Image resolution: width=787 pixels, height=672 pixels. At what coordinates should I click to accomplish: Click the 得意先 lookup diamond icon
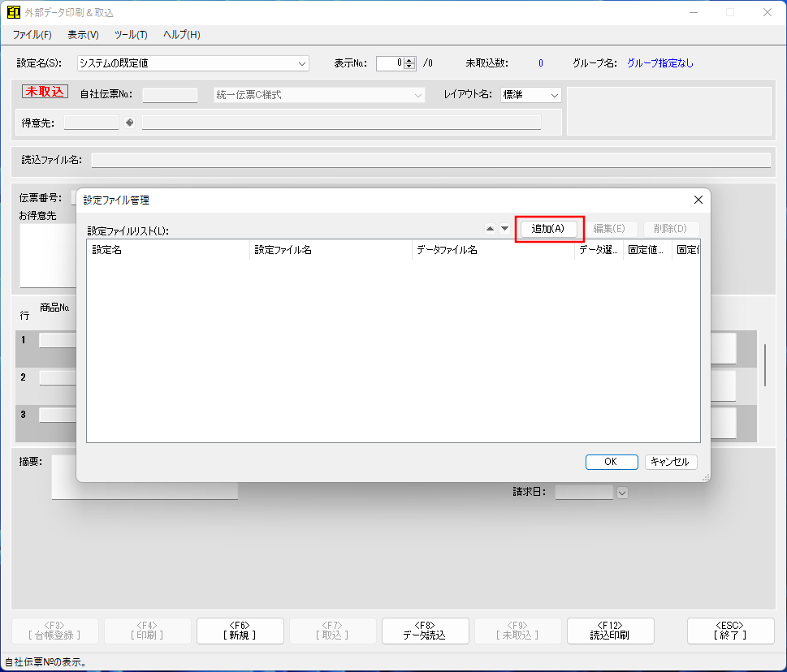pos(129,123)
